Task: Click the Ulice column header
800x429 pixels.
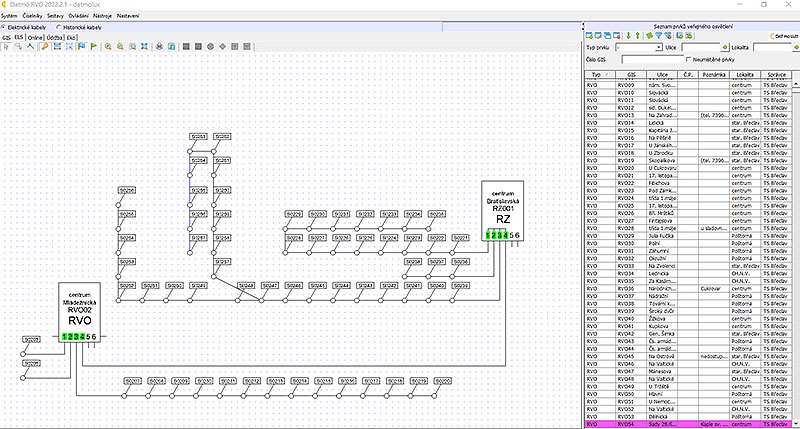Action: click(662, 74)
